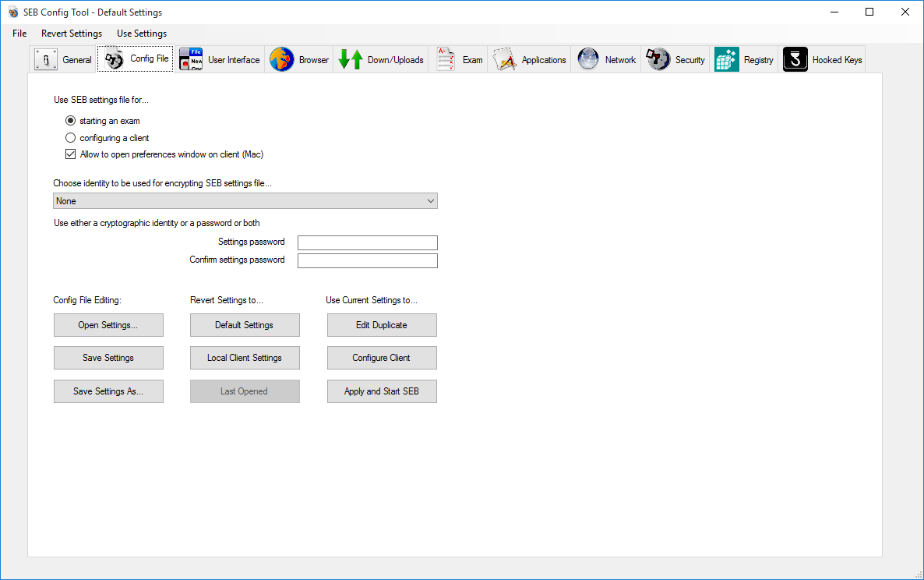
Task: Click the Open Settings... button
Action: (x=108, y=325)
